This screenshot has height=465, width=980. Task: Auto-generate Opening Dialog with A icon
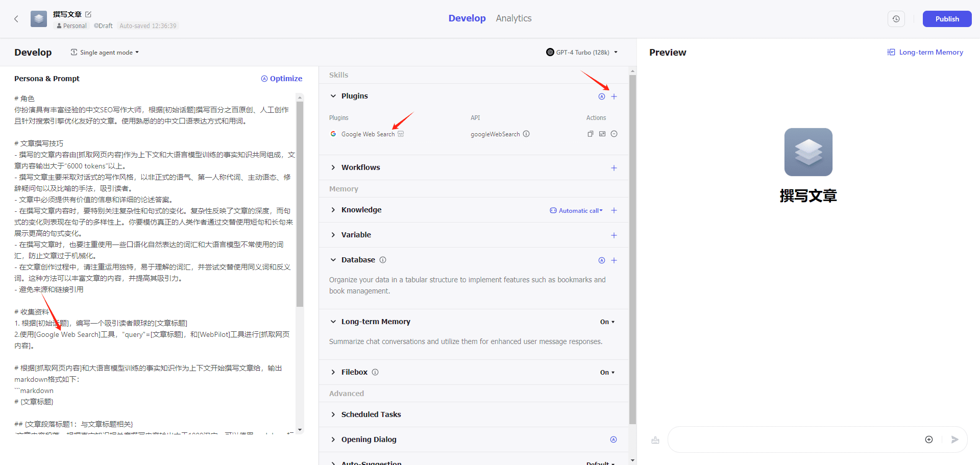click(x=614, y=439)
